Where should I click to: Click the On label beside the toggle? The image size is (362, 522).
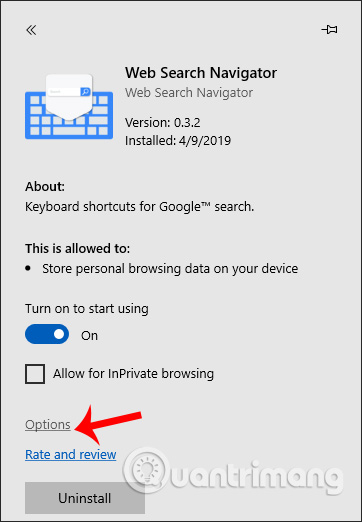[x=89, y=335]
